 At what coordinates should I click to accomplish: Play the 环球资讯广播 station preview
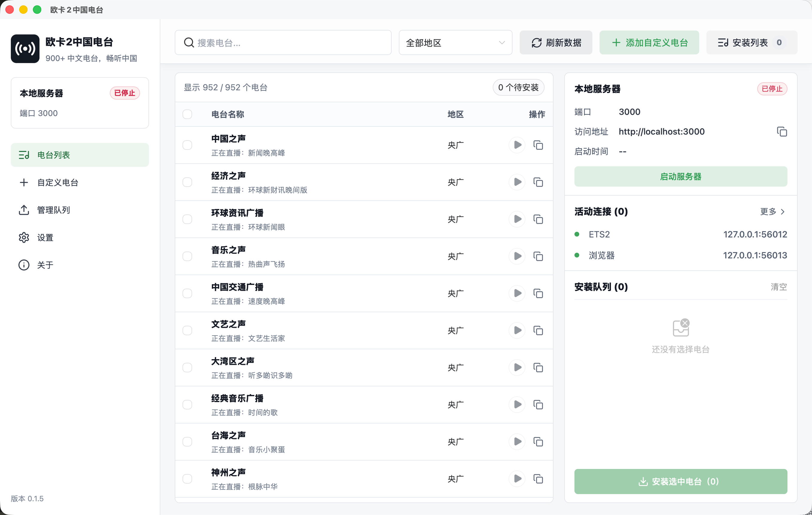pyautogui.click(x=517, y=219)
